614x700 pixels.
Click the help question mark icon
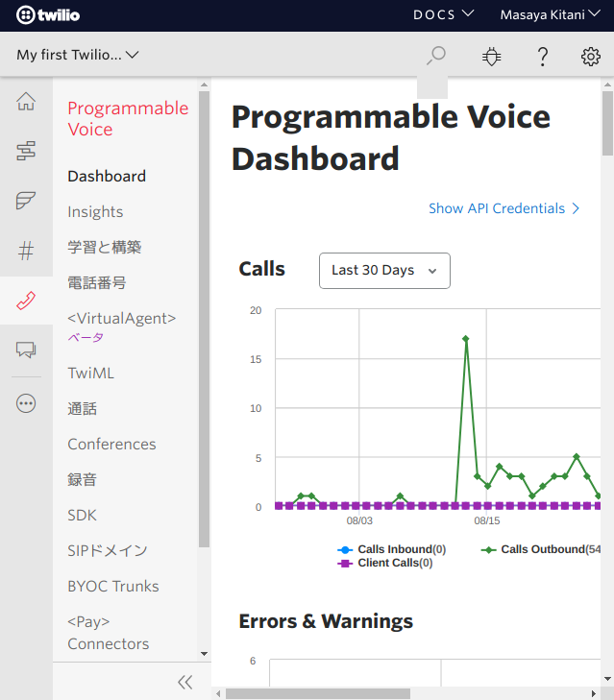coord(542,57)
